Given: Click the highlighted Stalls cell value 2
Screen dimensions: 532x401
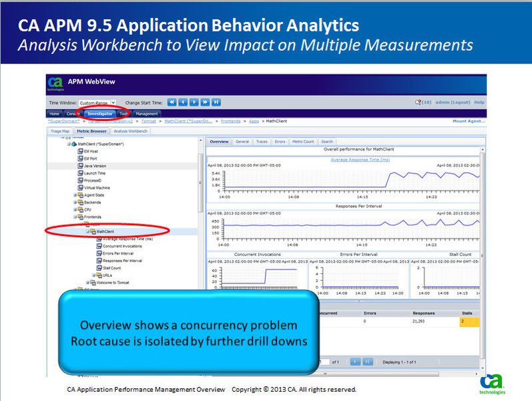Looking at the screenshot, I should click(469, 322).
